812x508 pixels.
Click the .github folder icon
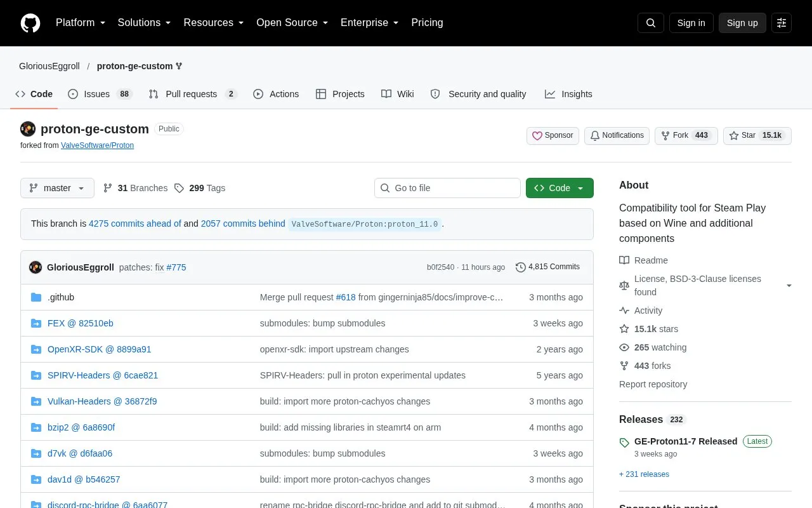[36, 297]
